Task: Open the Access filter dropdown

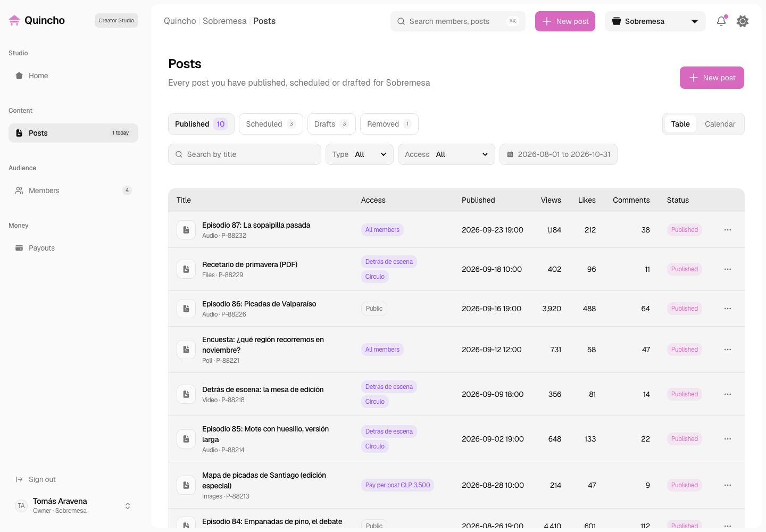Action: point(446,154)
